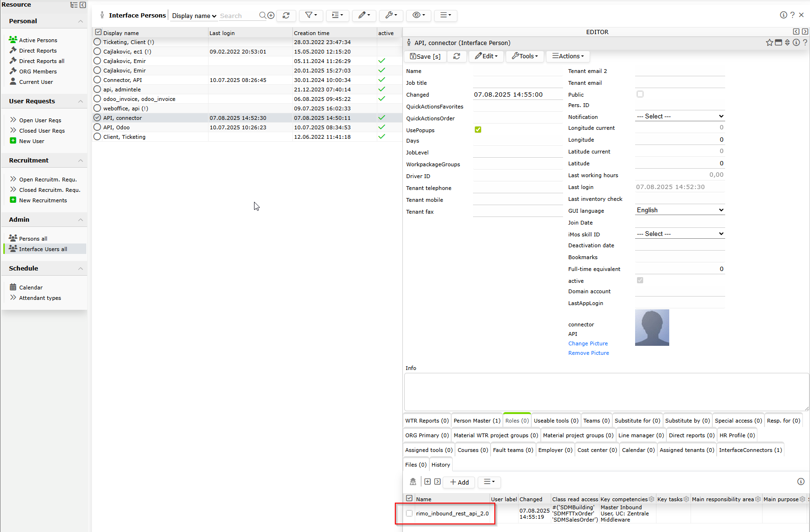Open the editor Actions menu
The height and width of the screenshot is (532, 810).
pos(568,56)
